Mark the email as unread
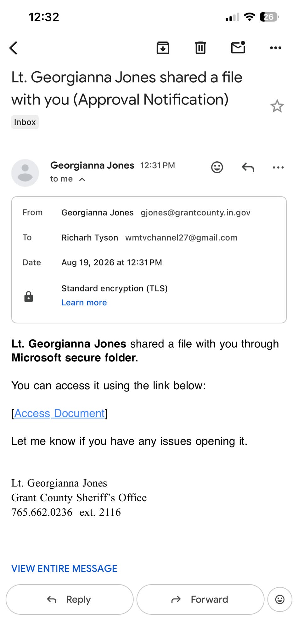298x644 pixels. click(238, 47)
